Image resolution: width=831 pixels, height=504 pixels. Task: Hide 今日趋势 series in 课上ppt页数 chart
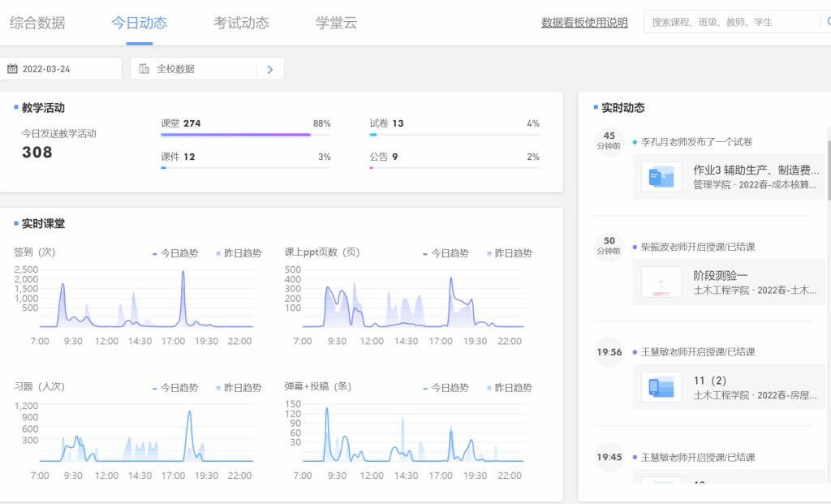(x=446, y=253)
